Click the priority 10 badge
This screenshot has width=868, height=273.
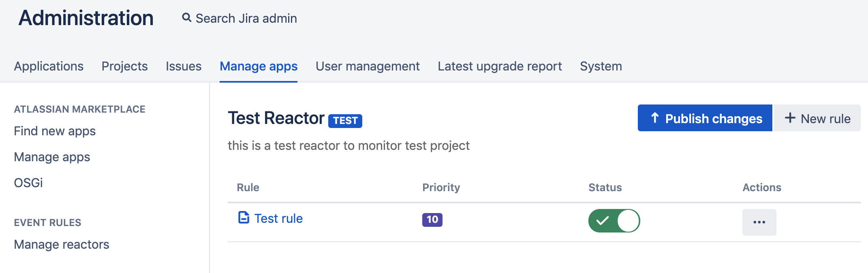[432, 220]
